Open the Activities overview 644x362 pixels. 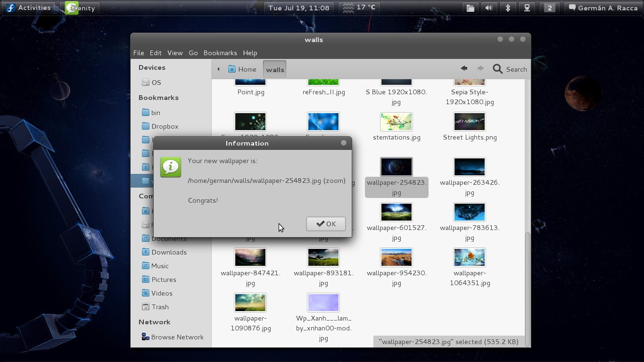29,8
